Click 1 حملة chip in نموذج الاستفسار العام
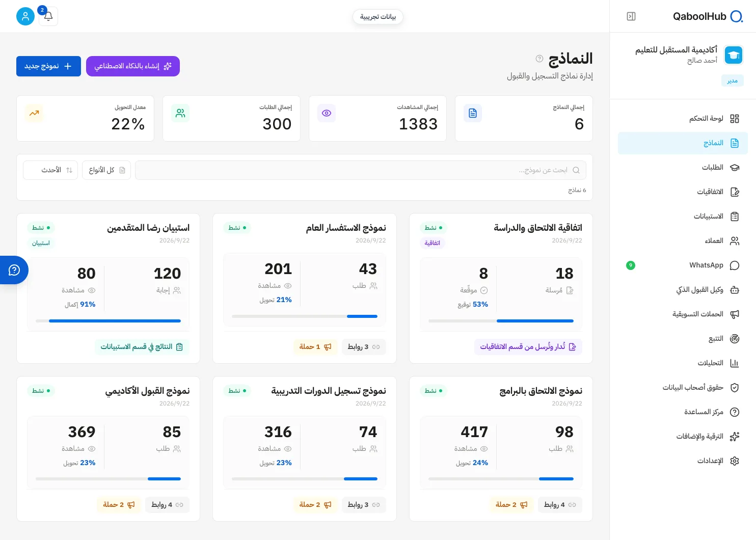The height and width of the screenshot is (540, 756). [x=315, y=347]
